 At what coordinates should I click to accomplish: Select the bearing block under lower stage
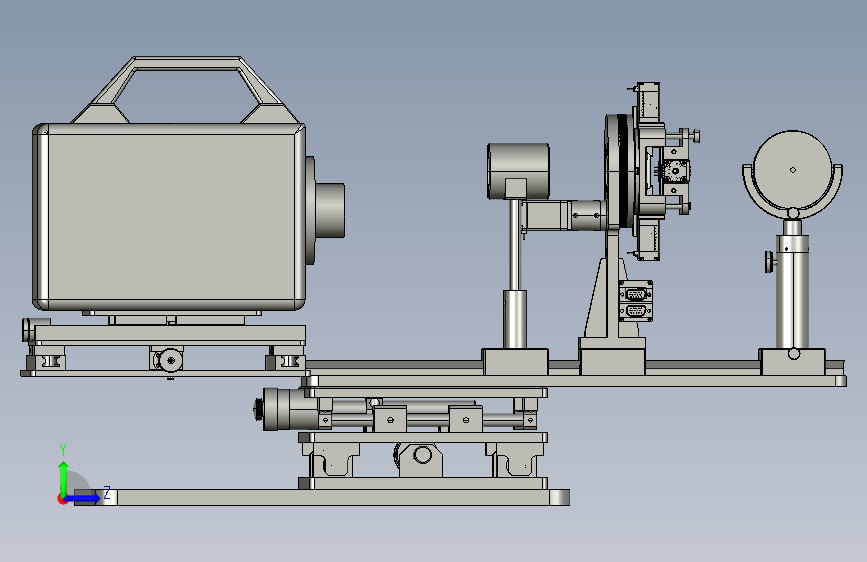(x=421, y=459)
